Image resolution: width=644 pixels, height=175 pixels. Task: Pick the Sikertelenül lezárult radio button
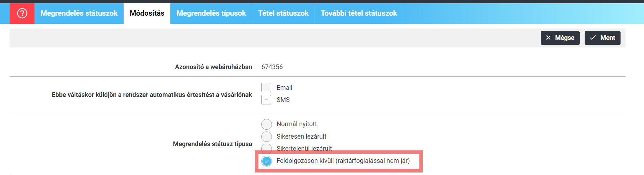tap(267, 149)
